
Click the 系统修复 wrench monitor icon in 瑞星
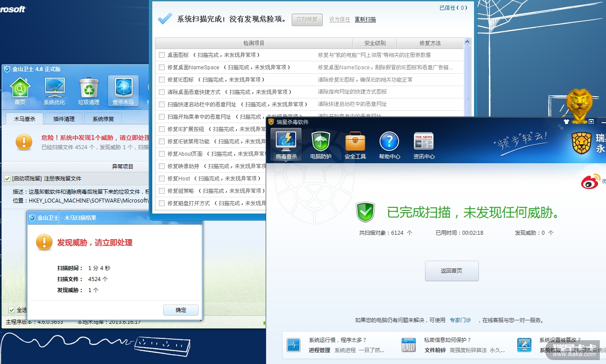coord(524,345)
